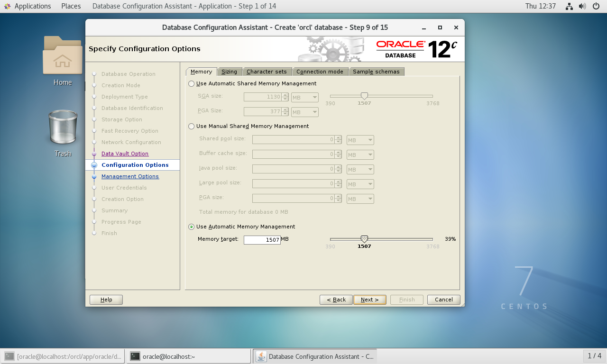Switch to the Character sets tab
607x364 pixels.
click(x=267, y=72)
